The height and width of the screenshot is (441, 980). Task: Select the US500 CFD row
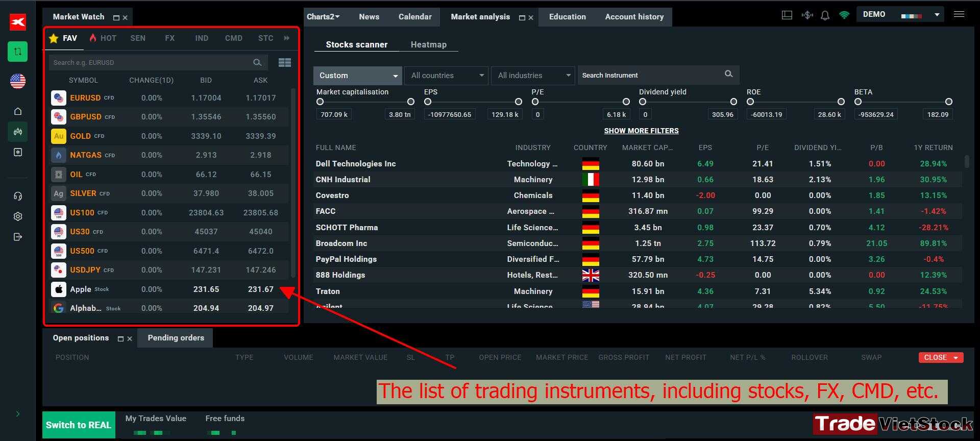(170, 251)
